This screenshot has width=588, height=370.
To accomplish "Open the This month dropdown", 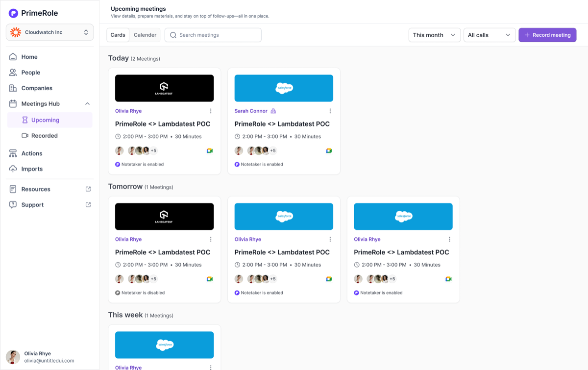I will (x=435, y=35).
